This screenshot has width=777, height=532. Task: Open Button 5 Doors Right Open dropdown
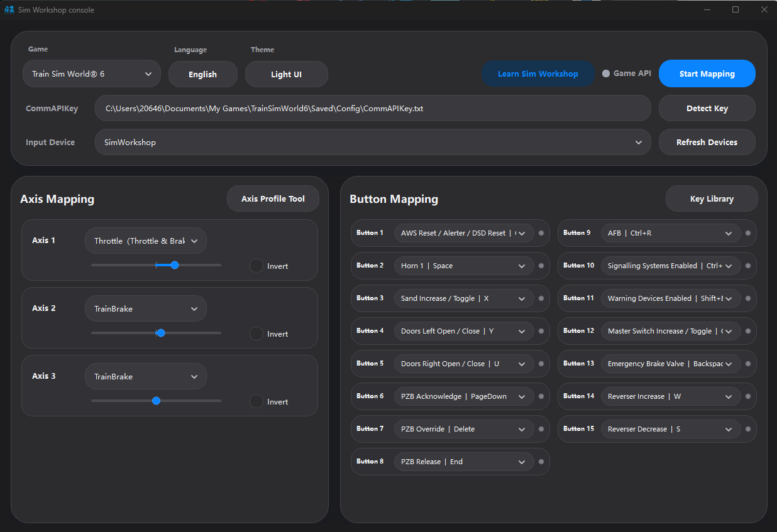(x=464, y=364)
